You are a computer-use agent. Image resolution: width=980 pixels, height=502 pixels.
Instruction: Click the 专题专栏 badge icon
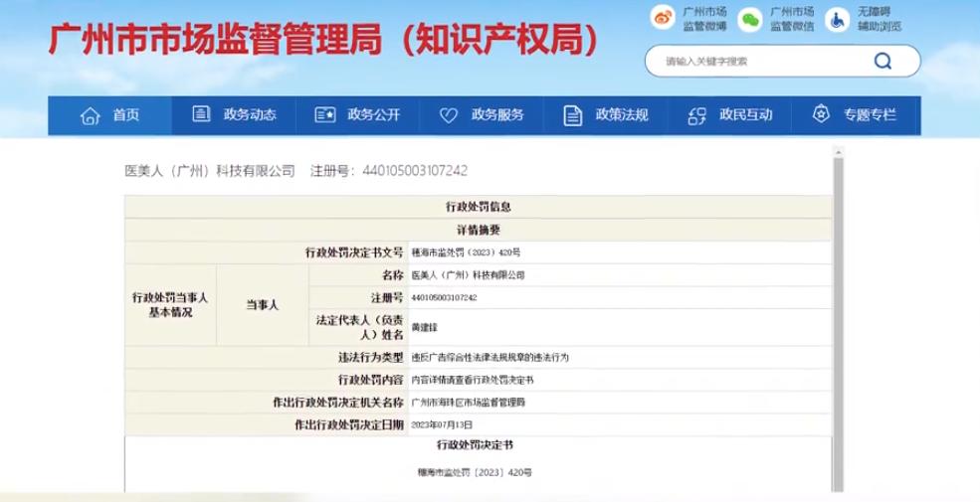point(821,113)
